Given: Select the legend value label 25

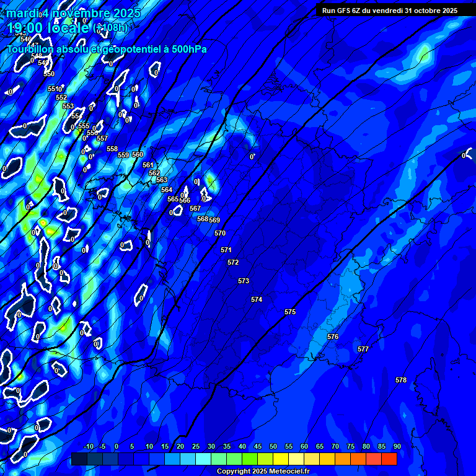Looking at the screenshot, I should click(x=196, y=447).
